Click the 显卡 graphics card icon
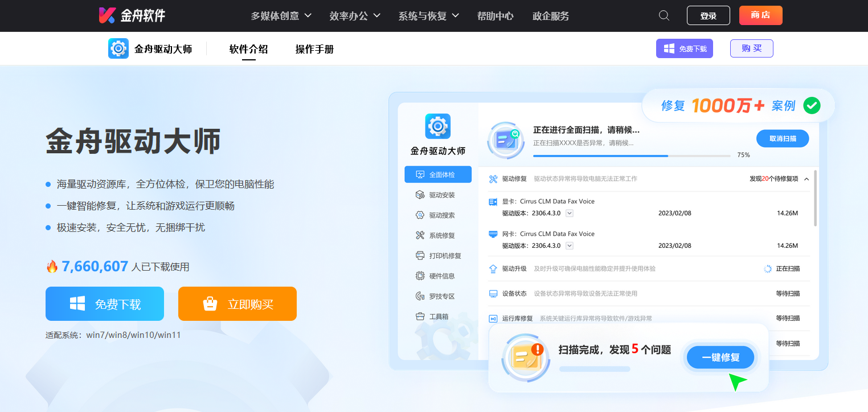 coord(493,202)
